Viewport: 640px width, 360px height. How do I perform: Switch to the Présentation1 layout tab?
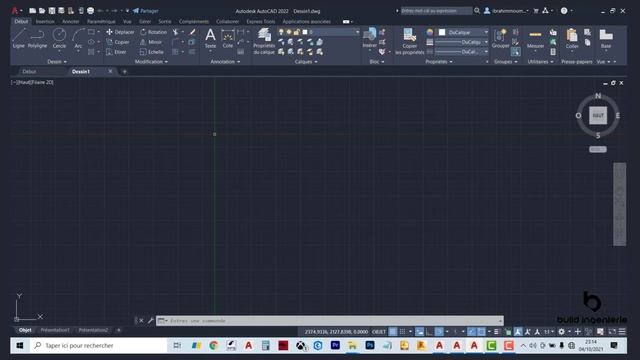click(x=55, y=330)
